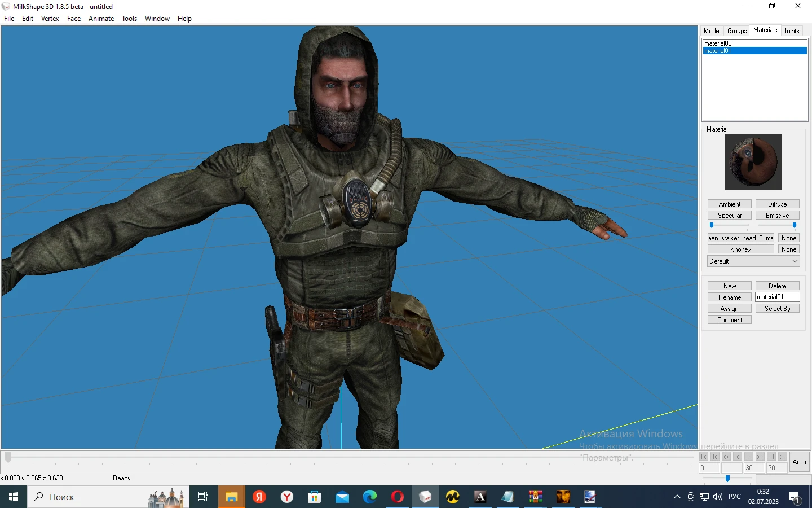Create a New material

click(729, 286)
